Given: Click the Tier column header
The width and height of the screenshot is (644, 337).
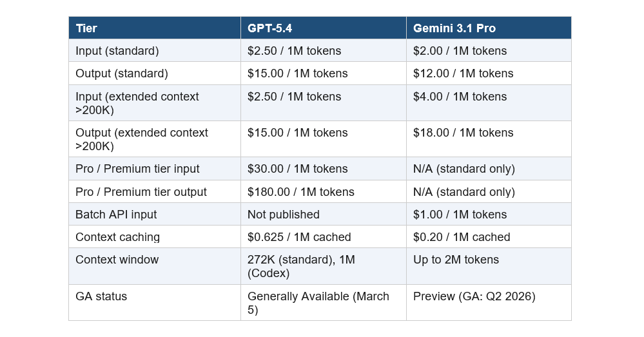Looking at the screenshot, I should (x=87, y=28).
